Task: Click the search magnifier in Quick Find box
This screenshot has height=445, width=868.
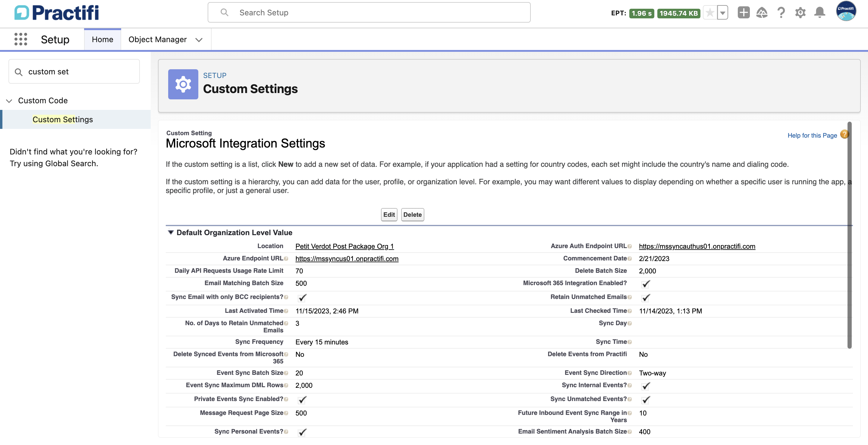Action: pos(18,72)
